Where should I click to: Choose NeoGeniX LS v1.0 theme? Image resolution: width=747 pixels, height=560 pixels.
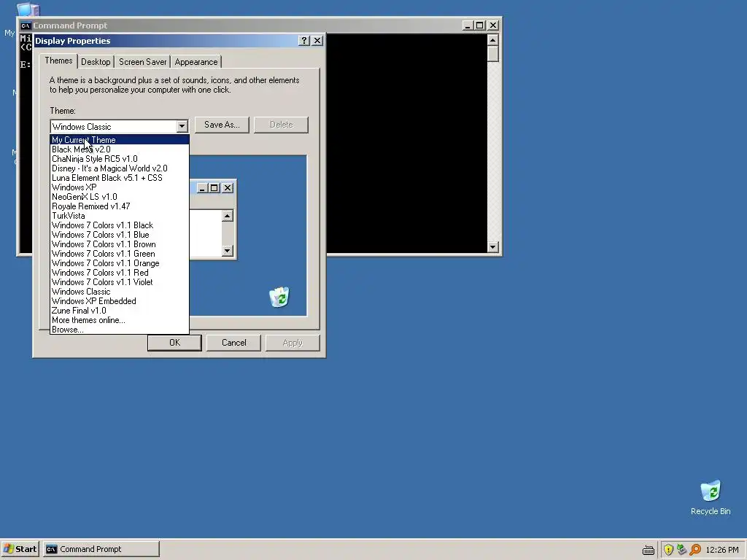120,197
